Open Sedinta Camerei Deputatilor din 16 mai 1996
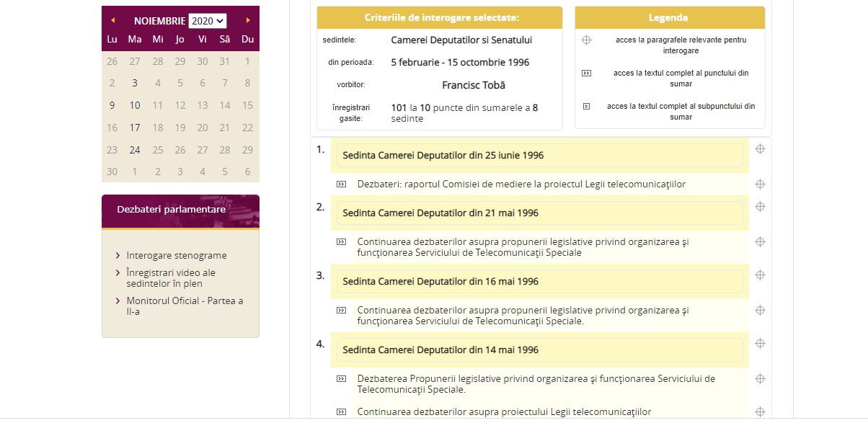The height and width of the screenshot is (423, 868). pyautogui.click(x=440, y=281)
